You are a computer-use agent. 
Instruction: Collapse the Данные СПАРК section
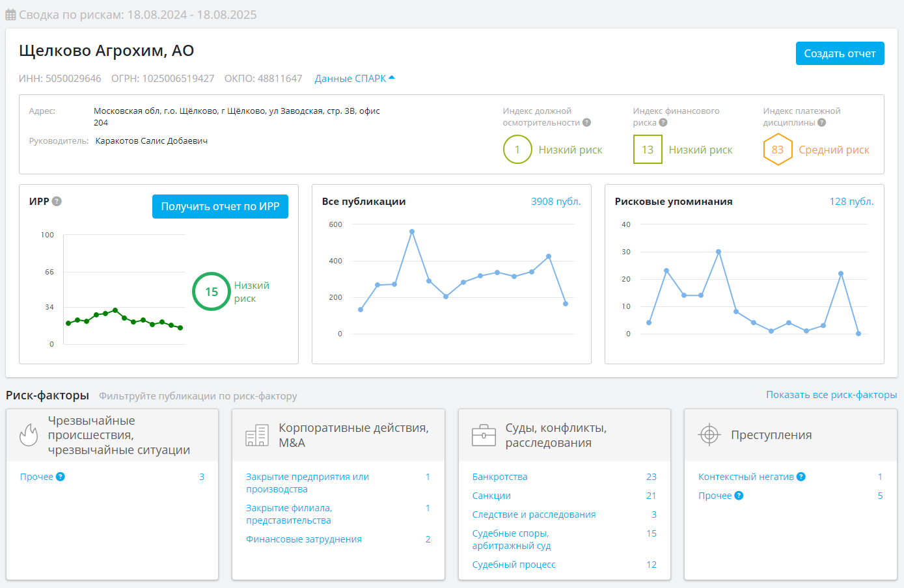tap(355, 78)
